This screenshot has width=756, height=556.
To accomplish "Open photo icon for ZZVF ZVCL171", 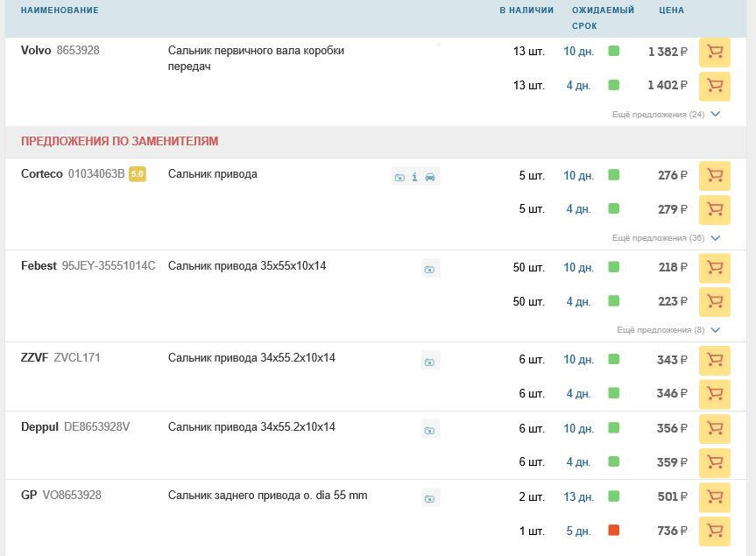I will [x=429, y=362].
